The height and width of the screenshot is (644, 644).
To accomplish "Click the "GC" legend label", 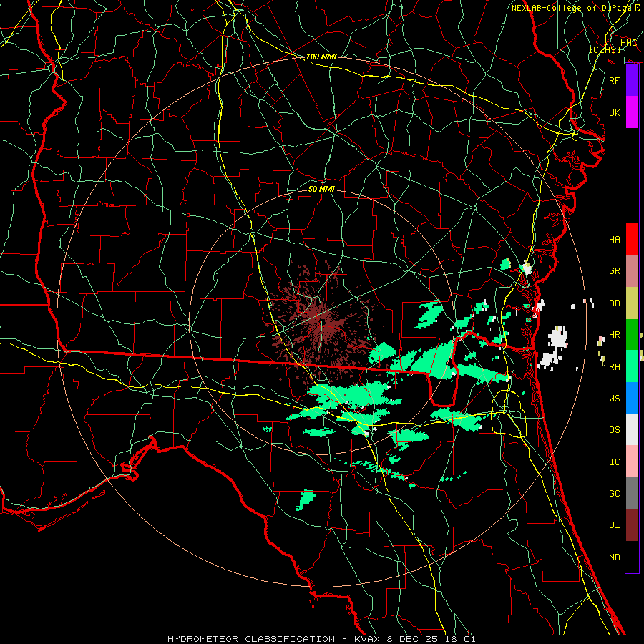I will 615,494.
